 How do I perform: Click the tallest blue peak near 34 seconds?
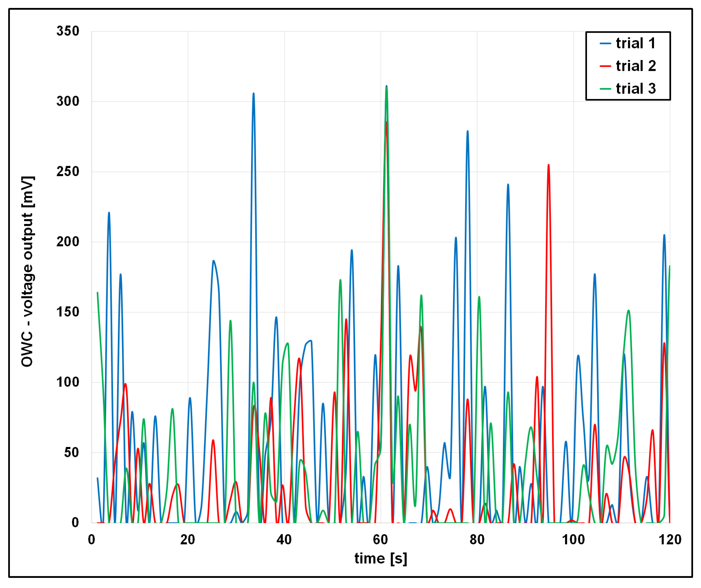254,94
